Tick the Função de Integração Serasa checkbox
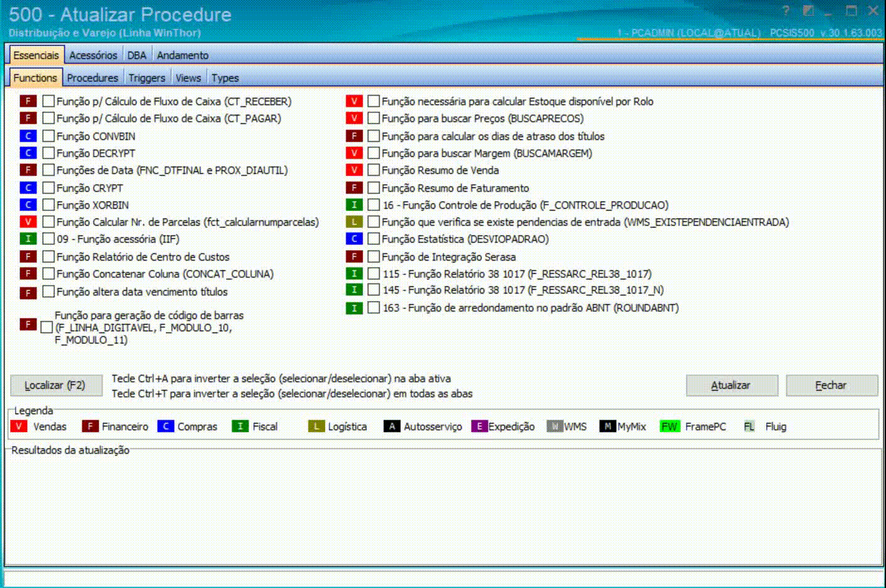 (374, 256)
